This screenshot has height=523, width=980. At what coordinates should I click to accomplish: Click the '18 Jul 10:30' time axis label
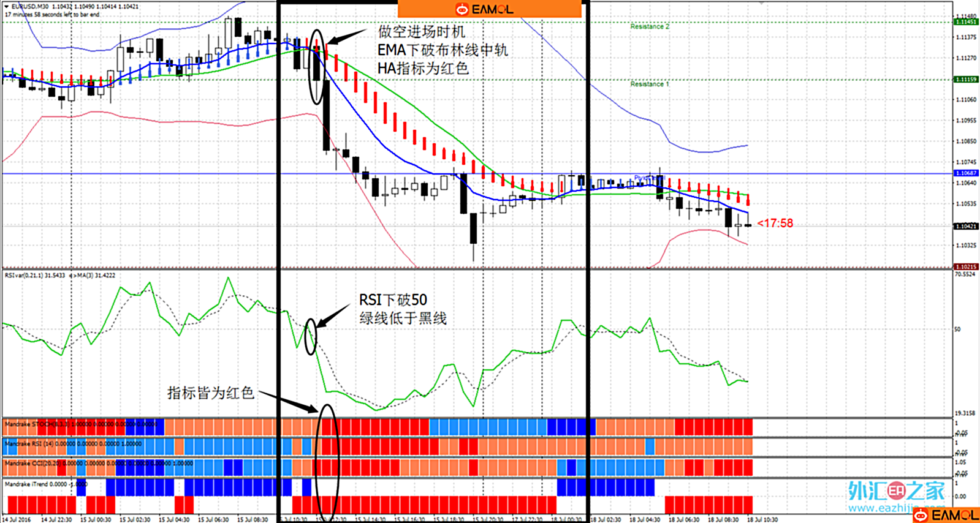[762, 519]
